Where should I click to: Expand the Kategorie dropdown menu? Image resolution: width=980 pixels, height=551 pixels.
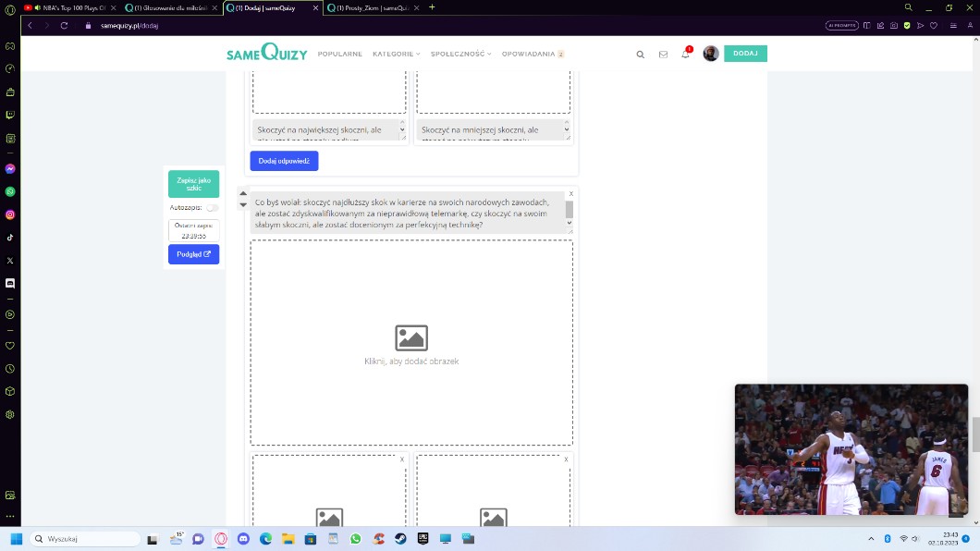click(x=396, y=54)
